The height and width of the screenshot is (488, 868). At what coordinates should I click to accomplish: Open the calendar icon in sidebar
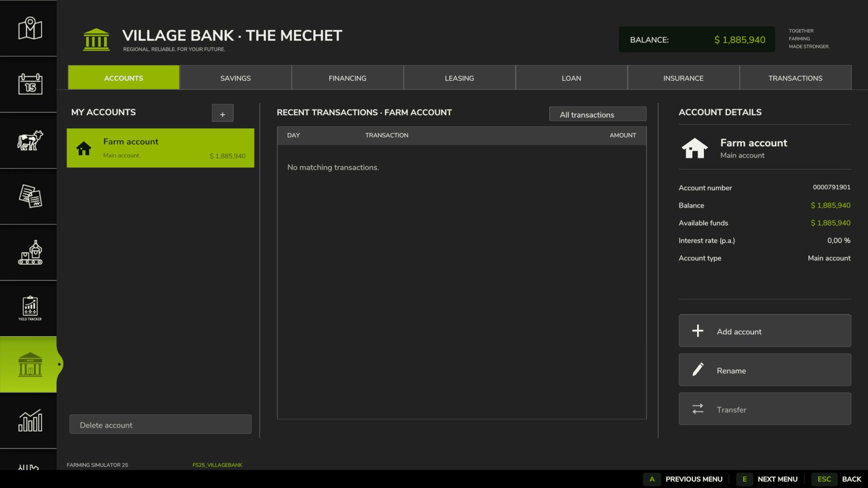click(30, 84)
